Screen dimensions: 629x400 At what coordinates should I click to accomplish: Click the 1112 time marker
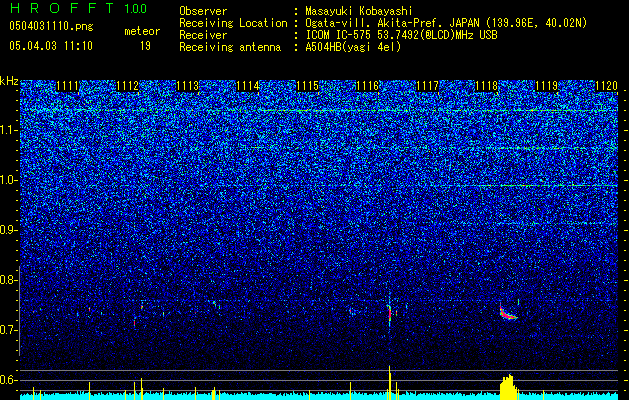127,86
